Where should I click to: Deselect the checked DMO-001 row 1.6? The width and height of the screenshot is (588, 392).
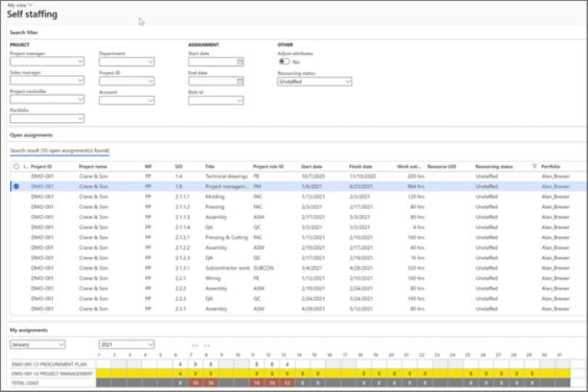point(17,186)
